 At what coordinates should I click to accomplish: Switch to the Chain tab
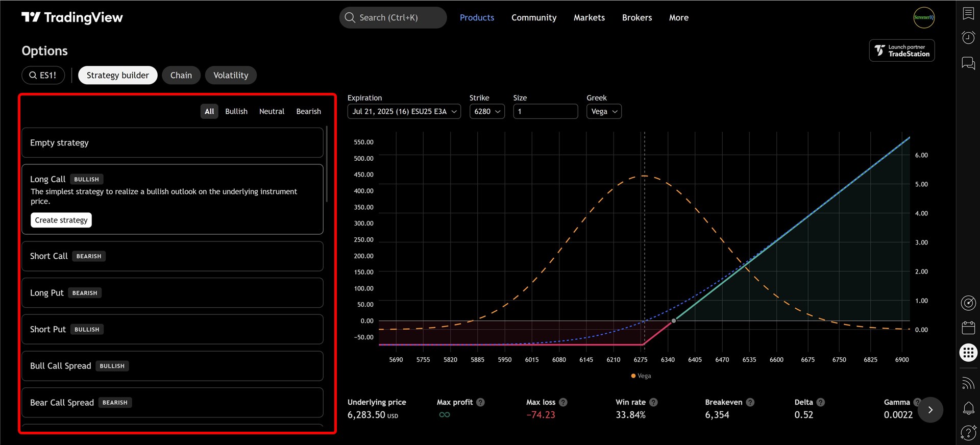pyautogui.click(x=181, y=75)
